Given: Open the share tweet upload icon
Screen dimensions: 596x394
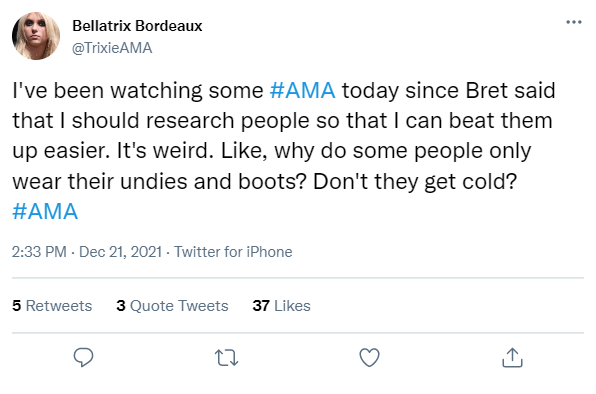Looking at the screenshot, I should [512, 358].
